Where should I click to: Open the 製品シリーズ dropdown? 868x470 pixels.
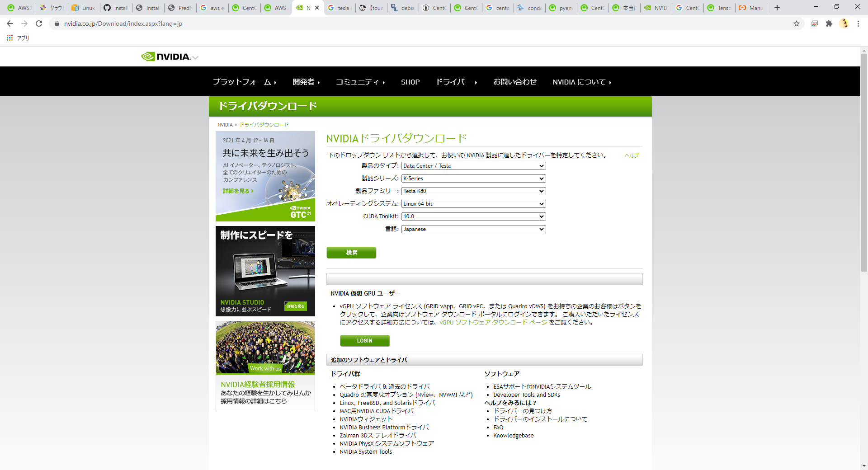click(x=473, y=179)
